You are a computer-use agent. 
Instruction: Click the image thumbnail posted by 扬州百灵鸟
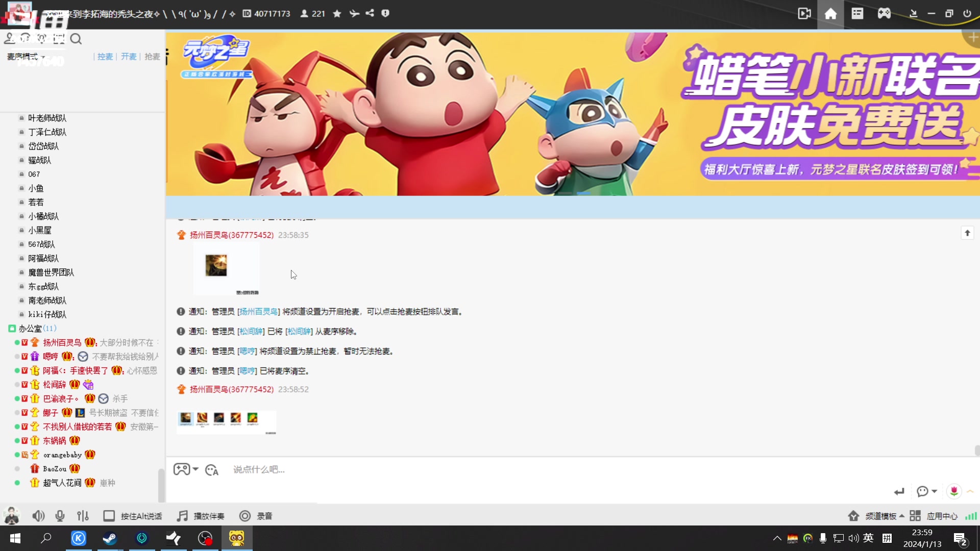[216, 265]
